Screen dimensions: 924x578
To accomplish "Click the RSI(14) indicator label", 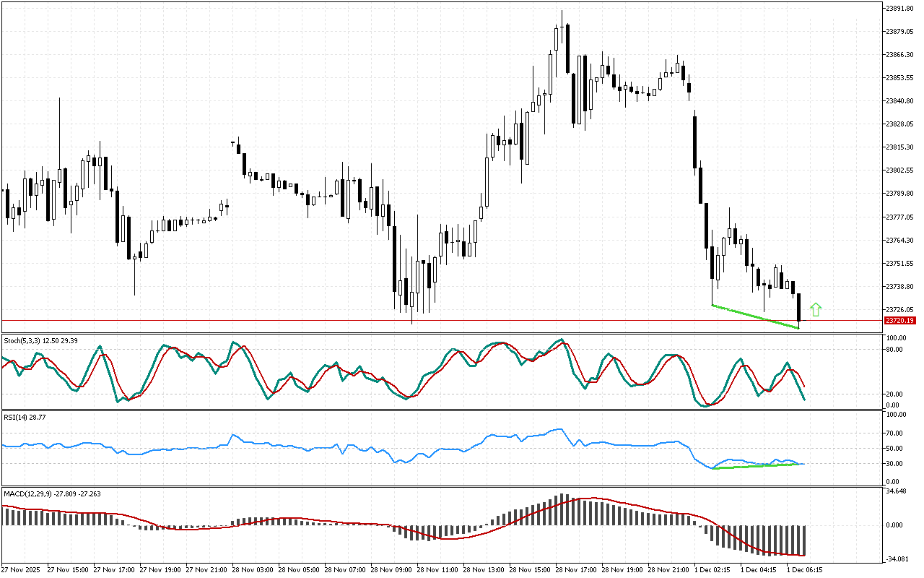I will click(17, 418).
